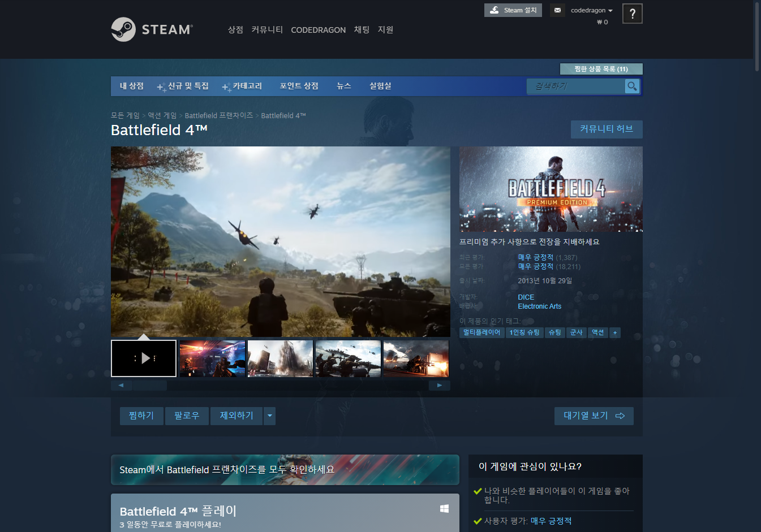Screen dimensions: 761x532
Task: Click the 팔로우 button
Action: tap(187, 416)
